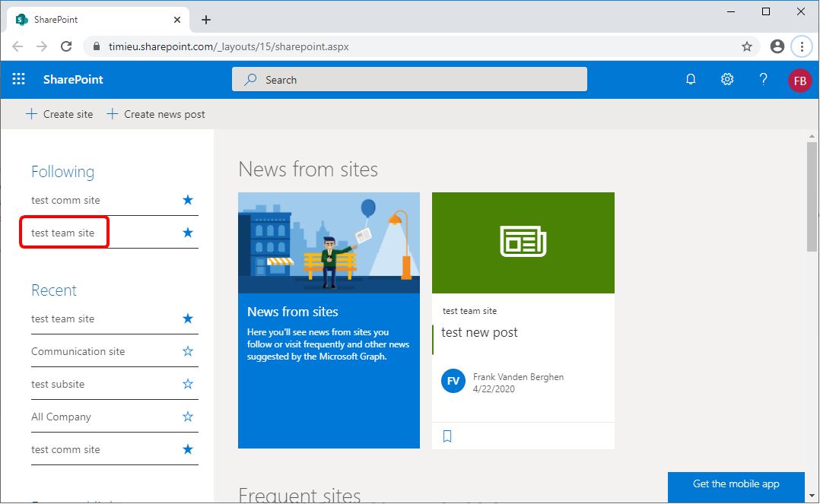Open the notifications bell
820x504 pixels.
(x=691, y=80)
